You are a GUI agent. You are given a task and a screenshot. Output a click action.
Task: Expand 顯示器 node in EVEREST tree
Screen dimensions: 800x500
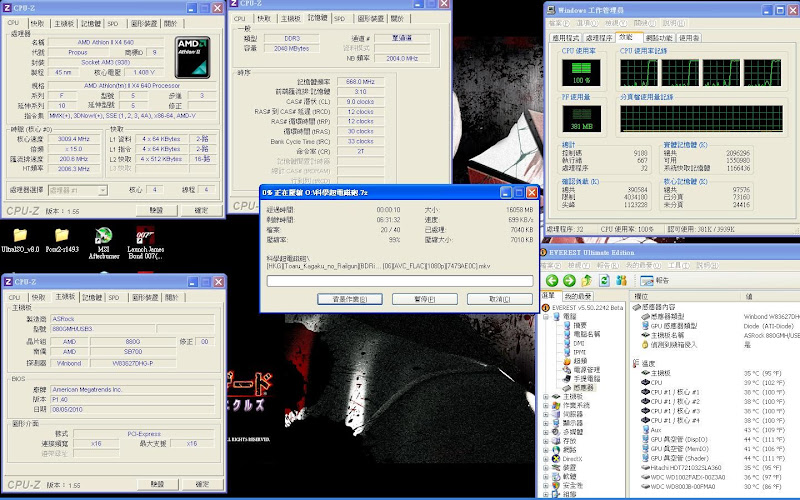click(546, 423)
